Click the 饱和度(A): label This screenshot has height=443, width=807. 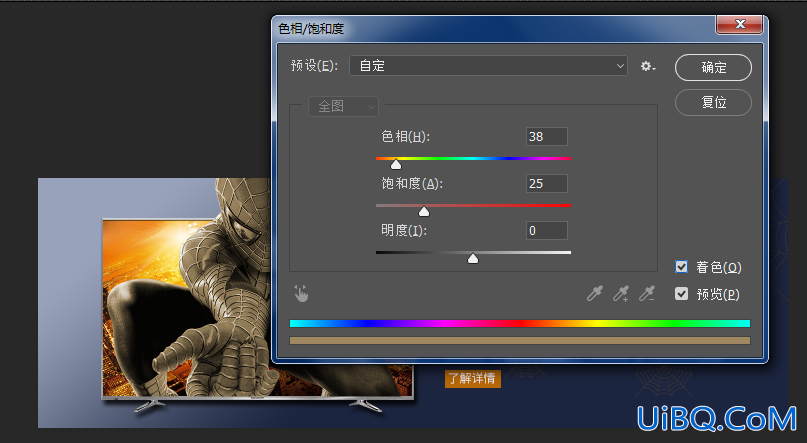coord(412,184)
